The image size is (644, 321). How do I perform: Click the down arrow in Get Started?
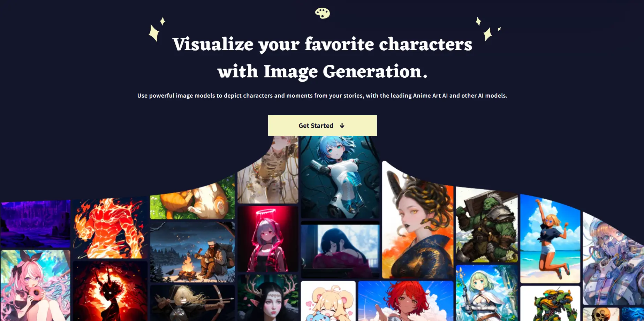point(342,125)
